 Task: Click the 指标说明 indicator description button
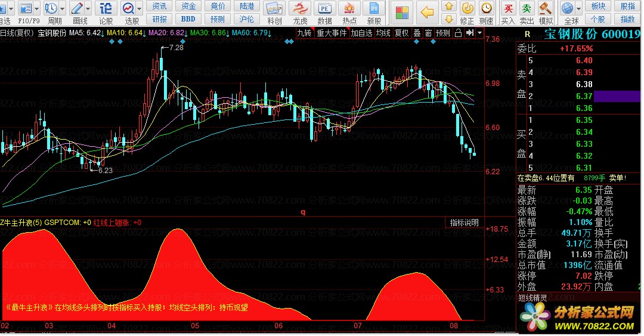[x=464, y=223]
